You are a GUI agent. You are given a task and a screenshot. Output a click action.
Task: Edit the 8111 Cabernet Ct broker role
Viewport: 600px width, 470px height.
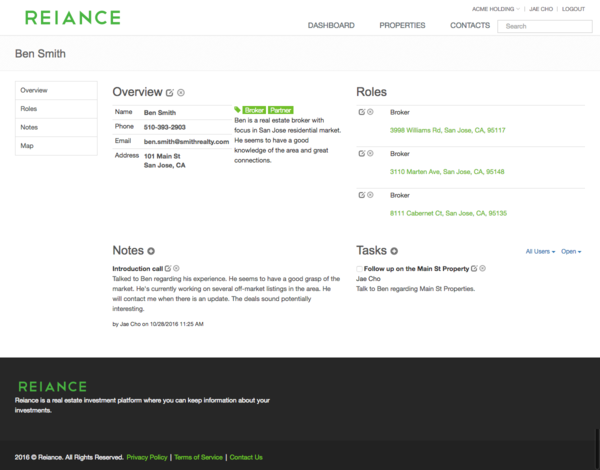click(361, 195)
